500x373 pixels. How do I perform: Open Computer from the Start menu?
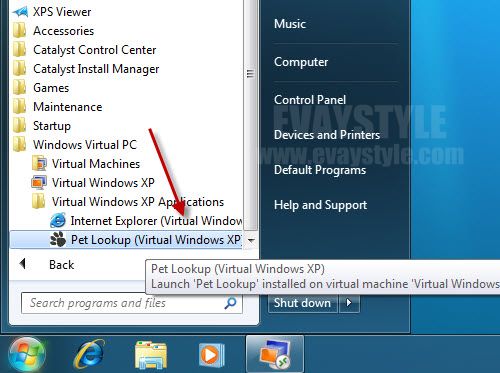coord(301,62)
